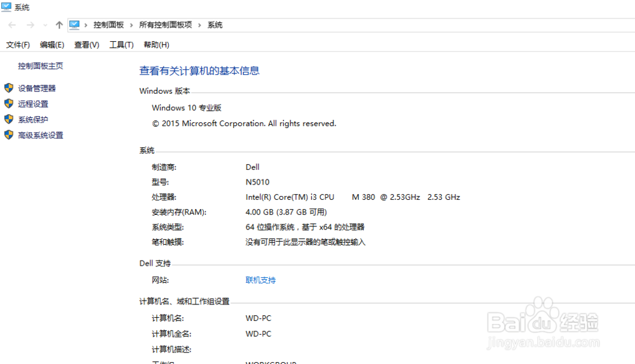The height and width of the screenshot is (364, 635).
Task: Open the recent locations dropdown arrow
Action: click(x=45, y=25)
